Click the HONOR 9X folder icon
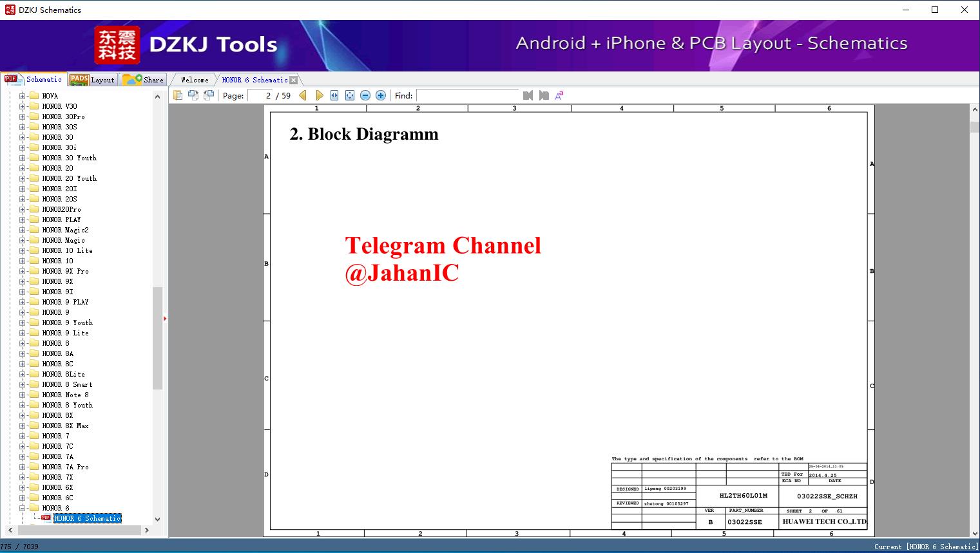The height and width of the screenshot is (553, 980). coord(34,281)
